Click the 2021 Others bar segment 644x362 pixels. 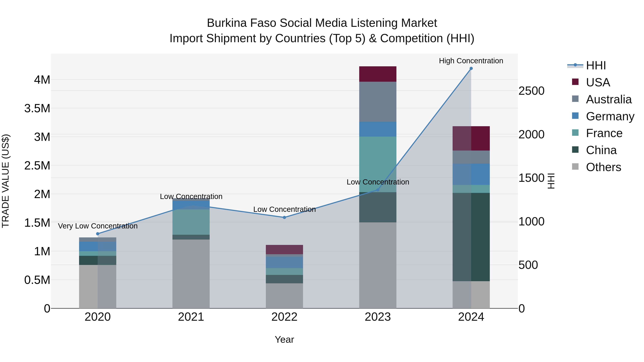(191, 274)
